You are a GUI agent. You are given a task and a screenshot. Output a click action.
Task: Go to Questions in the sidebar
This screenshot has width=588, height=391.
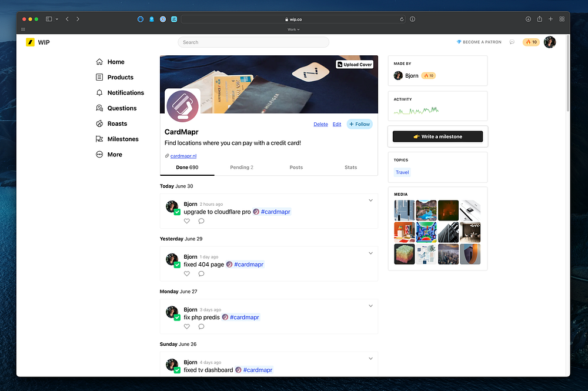tap(116, 108)
